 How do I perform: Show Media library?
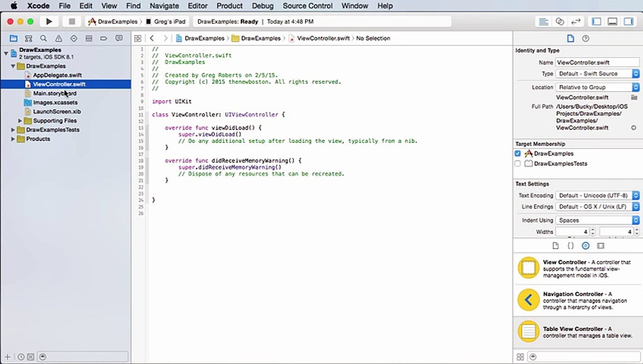(601, 246)
